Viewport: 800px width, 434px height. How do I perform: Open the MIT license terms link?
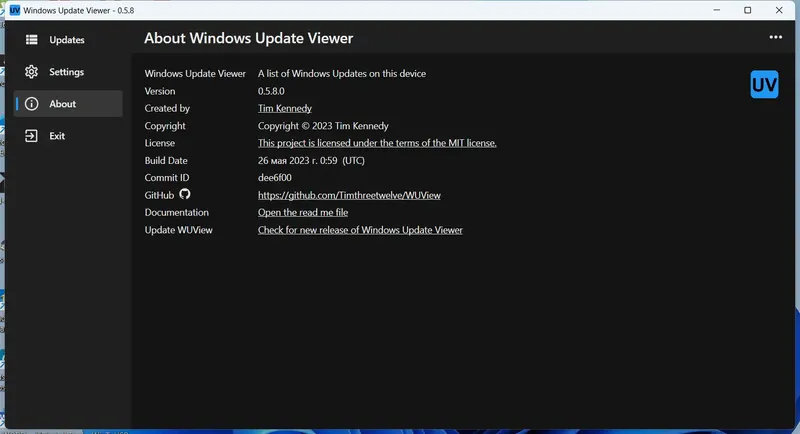coord(377,143)
